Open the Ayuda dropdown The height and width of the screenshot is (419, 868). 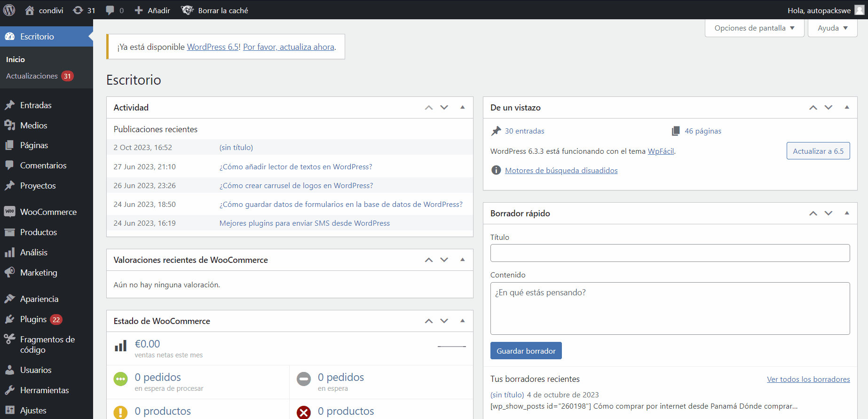click(x=832, y=28)
